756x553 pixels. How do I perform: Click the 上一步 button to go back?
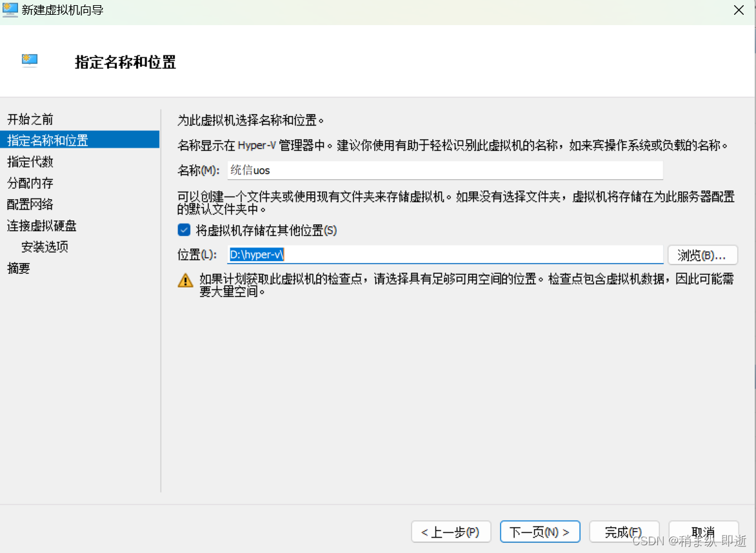tap(451, 531)
